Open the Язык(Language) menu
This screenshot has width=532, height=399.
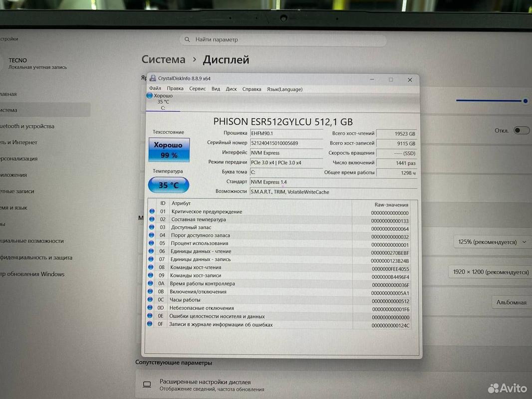tap(284, 89)
